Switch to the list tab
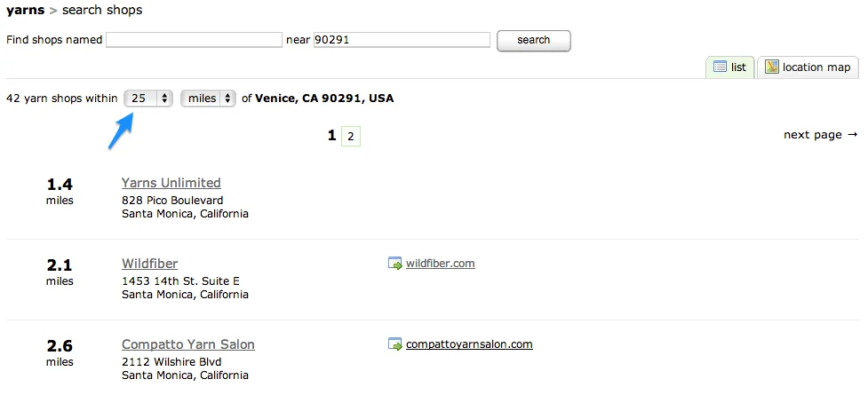 (x=729, y=67)
